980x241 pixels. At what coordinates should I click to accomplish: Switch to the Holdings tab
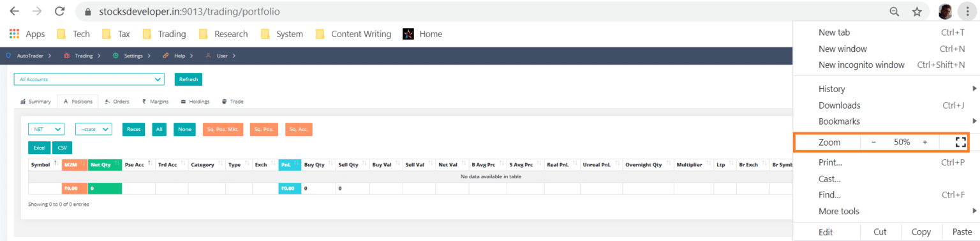point(195,102)
